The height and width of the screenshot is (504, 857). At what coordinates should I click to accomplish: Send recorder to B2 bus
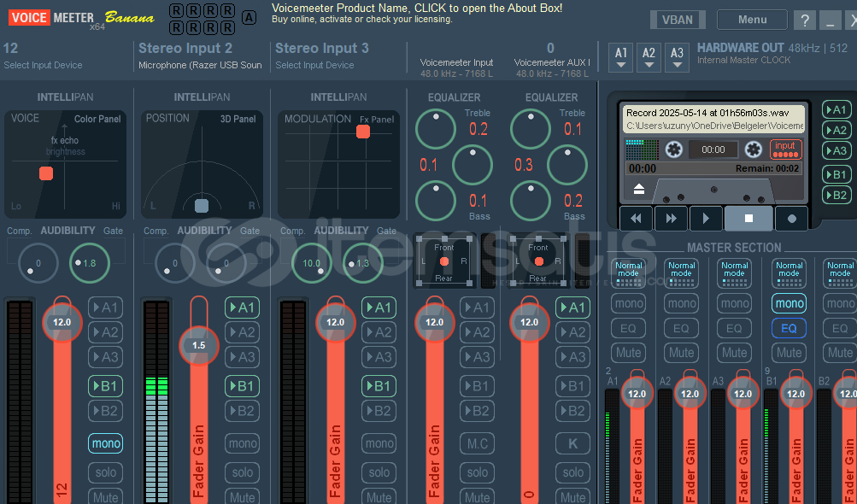coord(836,195)
